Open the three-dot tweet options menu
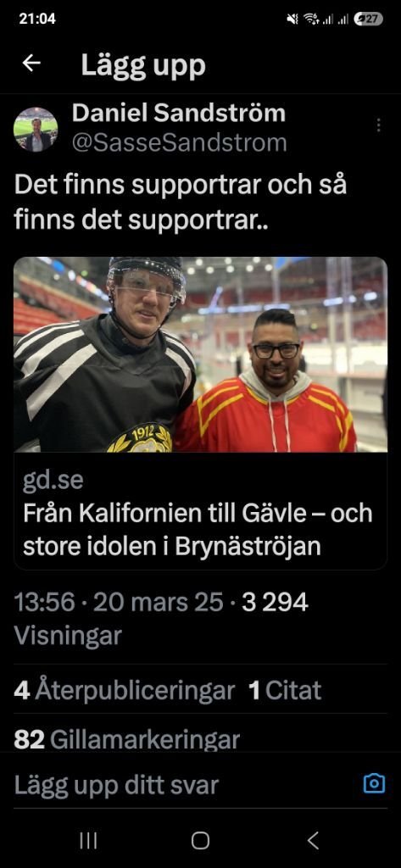The image size is (401, 868). point(379,125)
